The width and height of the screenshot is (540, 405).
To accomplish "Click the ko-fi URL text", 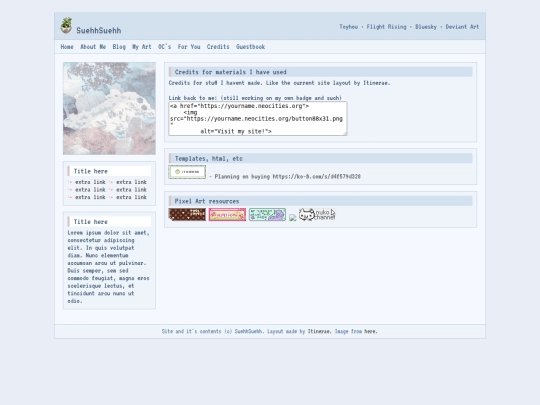I will 316,176.
